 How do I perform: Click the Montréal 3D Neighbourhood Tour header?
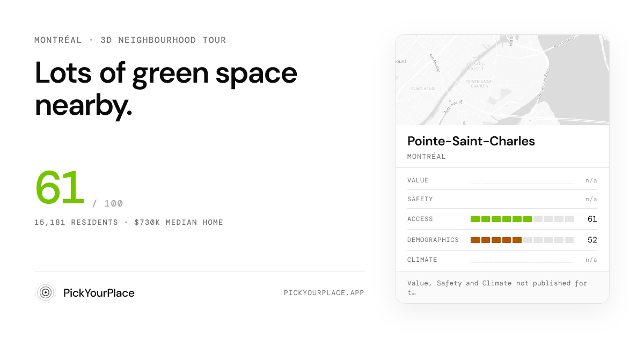click(x=130, y=40)
